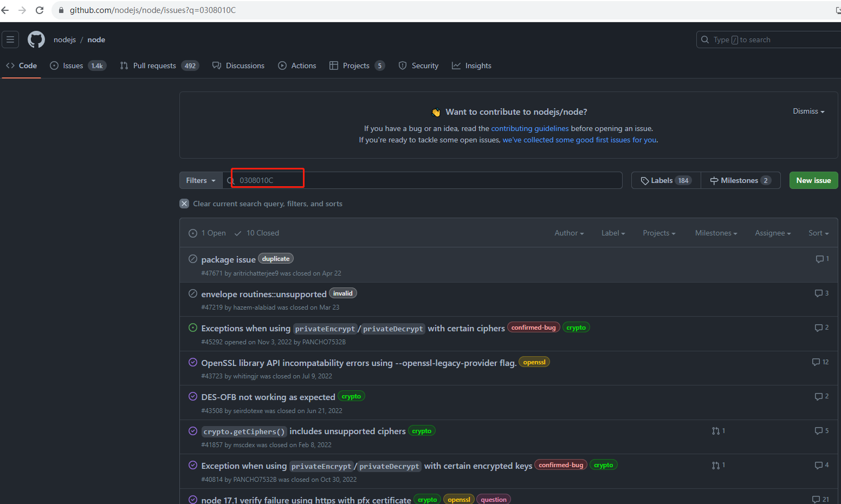Image resolution: width=841 pixels, height=504 pixels.
Task: Click the 'duplicate' label
Action: point(275,259)
